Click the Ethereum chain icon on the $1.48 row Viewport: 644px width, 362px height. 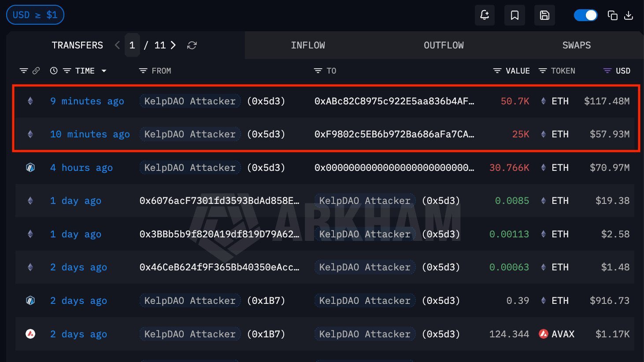[30, 267]
